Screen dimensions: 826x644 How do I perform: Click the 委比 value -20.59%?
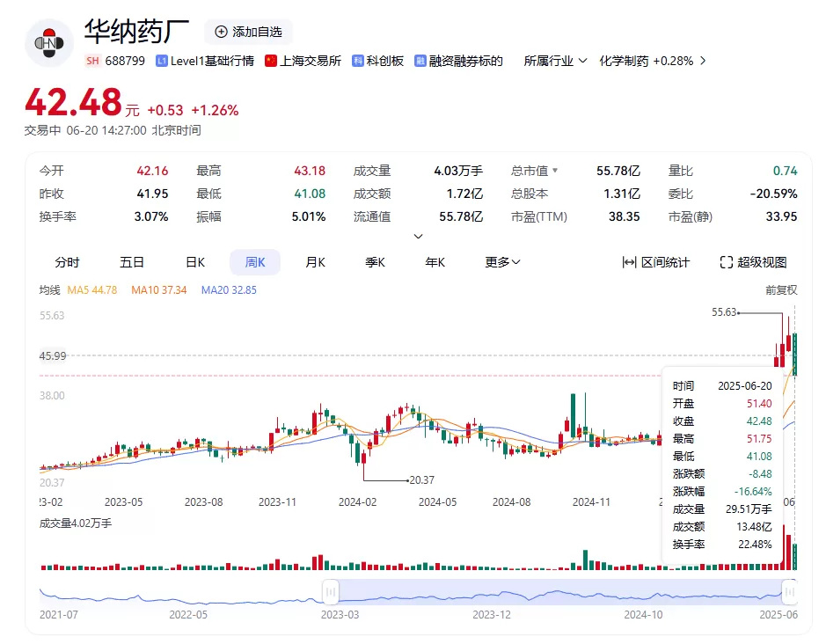pos(773,194)
